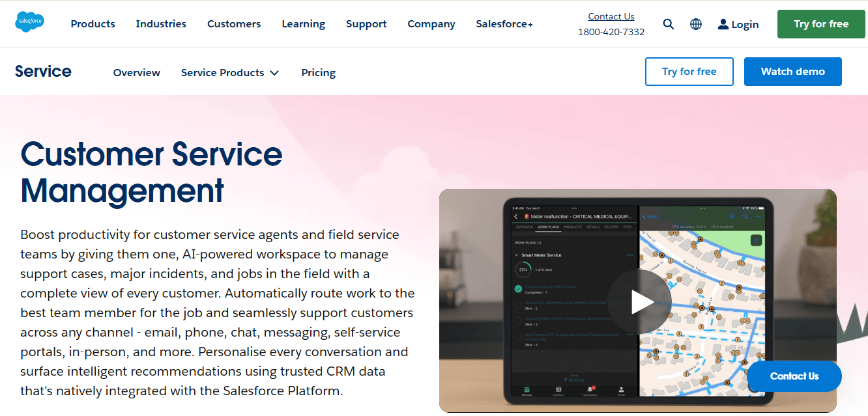Screen dimensions: 868x416
Task: Open the Industries menu
Action: [161, 24]
